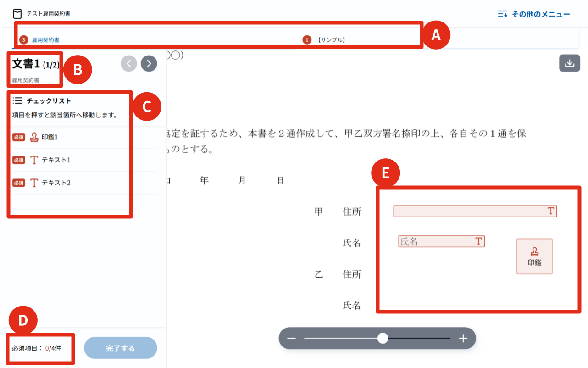Download the document with the download icon

coord(569,63)
